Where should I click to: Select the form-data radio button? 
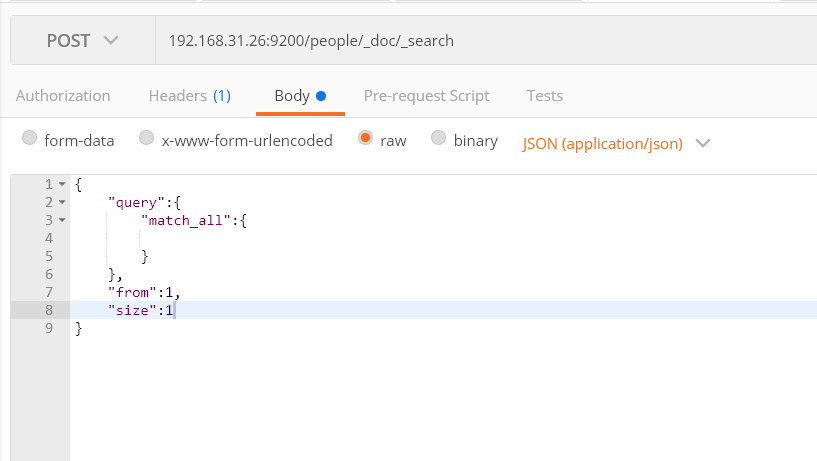tap(30, 140)
